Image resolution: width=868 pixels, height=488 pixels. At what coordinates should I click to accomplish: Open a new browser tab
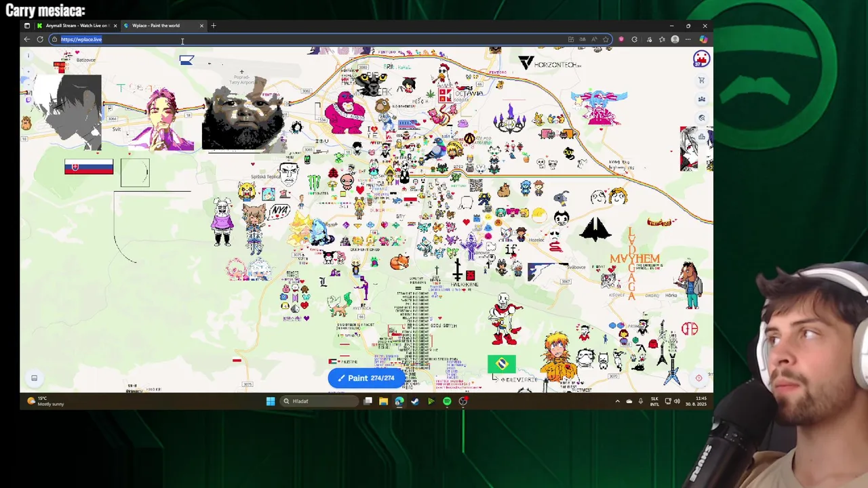pos(214,26)
